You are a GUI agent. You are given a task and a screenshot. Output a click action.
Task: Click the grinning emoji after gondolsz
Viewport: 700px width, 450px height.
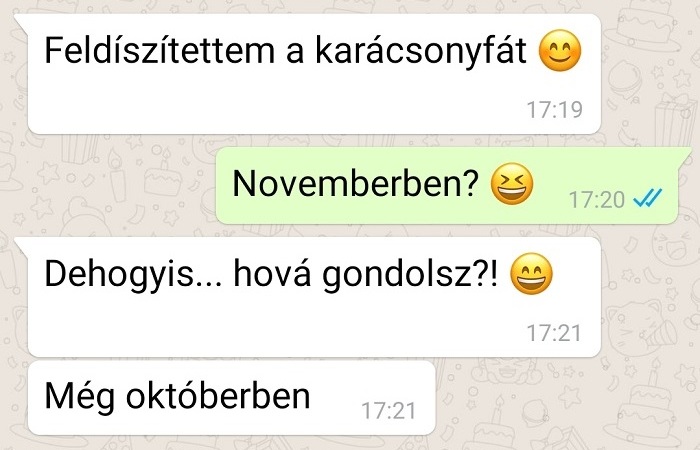coord(531,274)
